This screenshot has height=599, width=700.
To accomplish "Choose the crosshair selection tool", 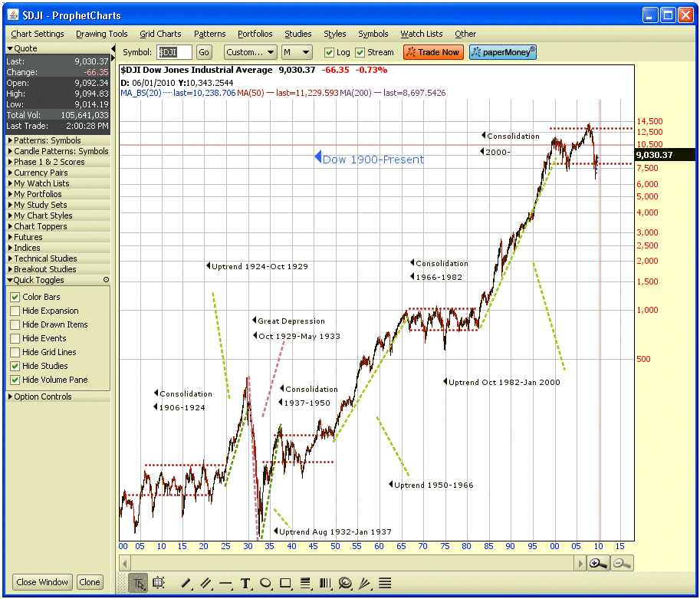I will (x=159, y=583).
